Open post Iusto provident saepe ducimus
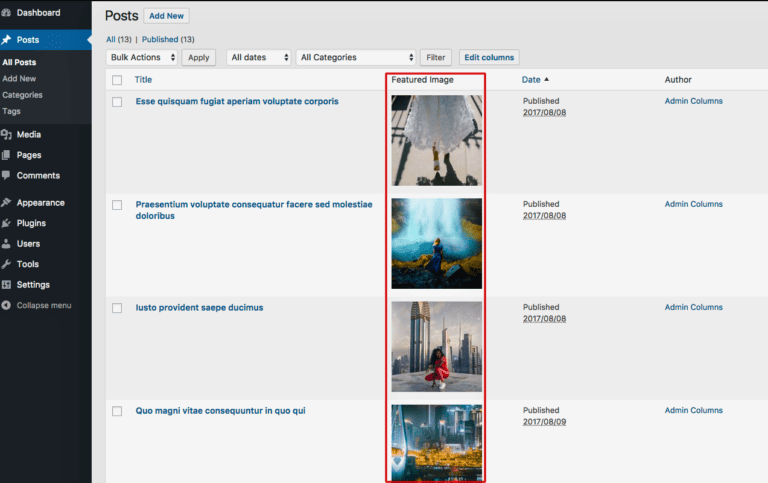Viewport: 768px width, 483px height. pyautogui.click(x=199, y=308)
